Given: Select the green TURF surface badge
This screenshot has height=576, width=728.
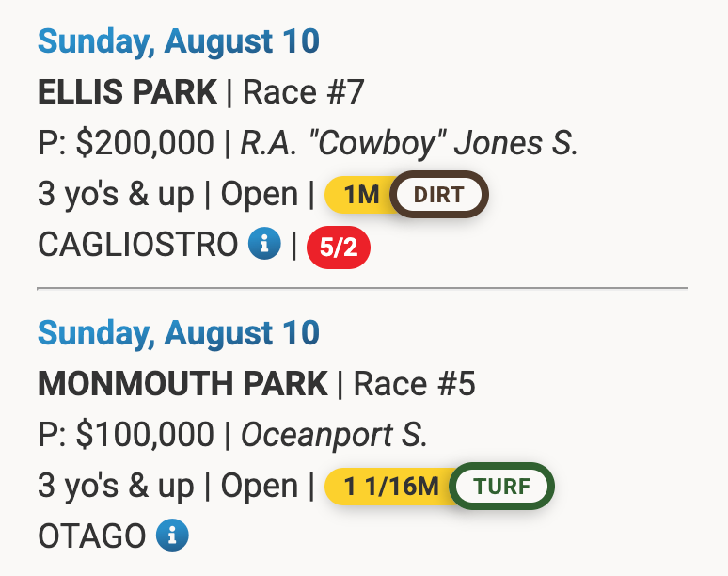Looking at the screenshot, I should pyautogui.click(x=502, y=487).
